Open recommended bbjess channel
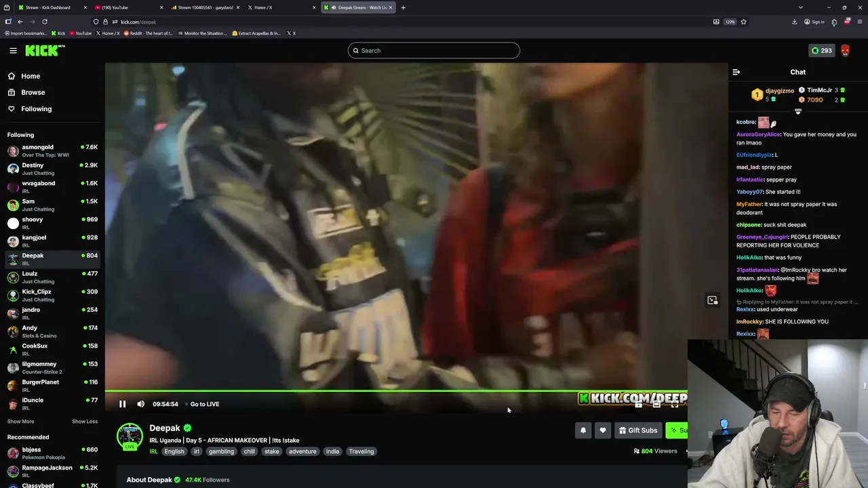The width and height of the screenshot is (868, 488). (x=52, y=453)
